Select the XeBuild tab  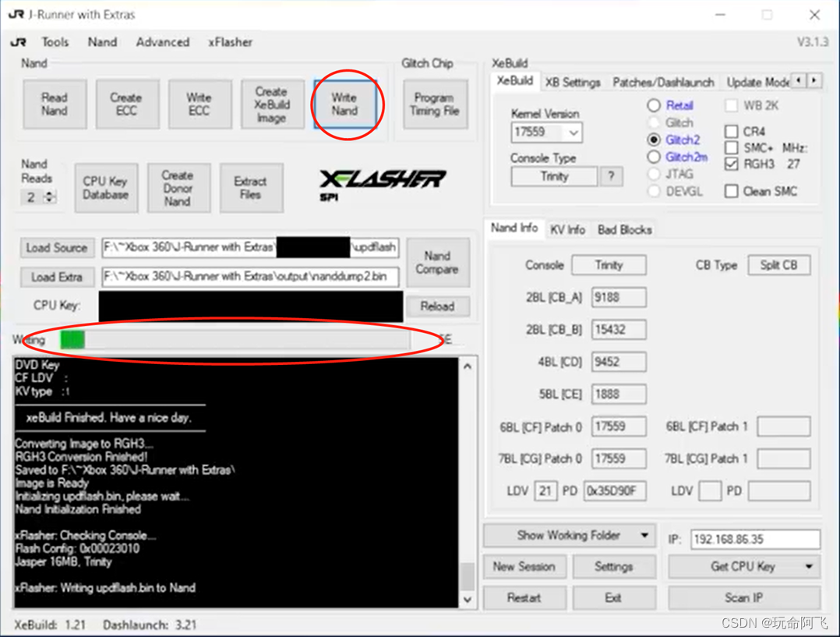coord(514,80)
